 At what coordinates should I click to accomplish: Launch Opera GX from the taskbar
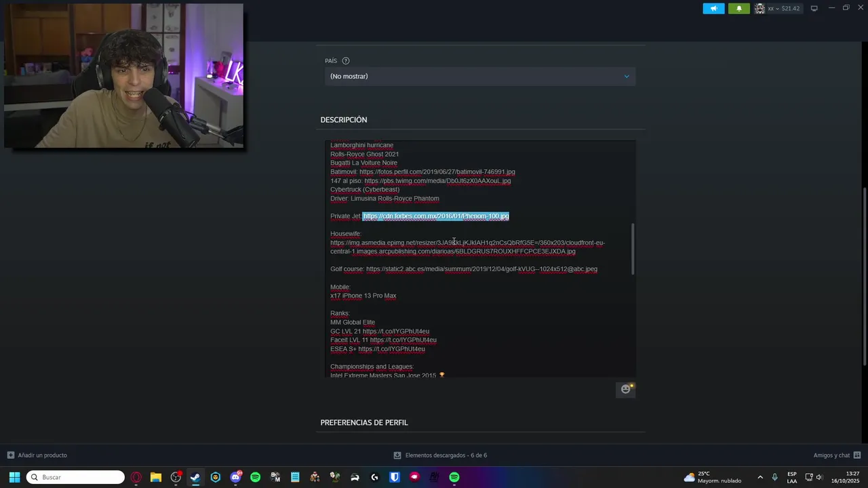pyautogui.click(x=136, y=477)
